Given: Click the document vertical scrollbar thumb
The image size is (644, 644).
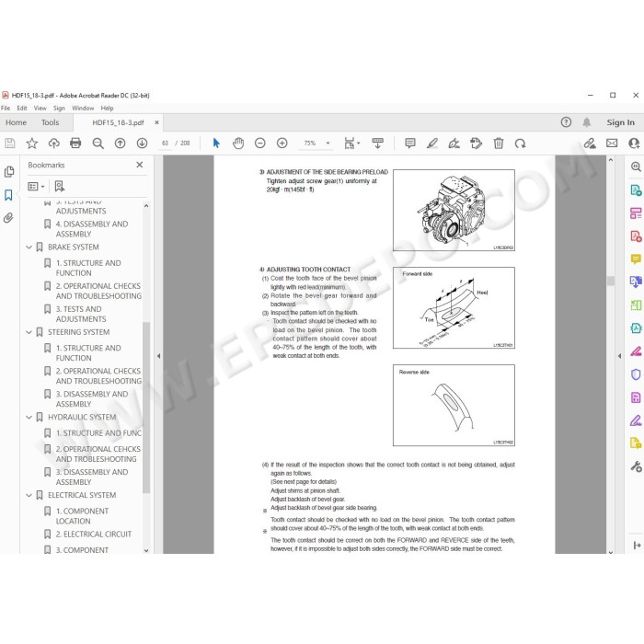Looking at the screenshot, I should 611,281.
